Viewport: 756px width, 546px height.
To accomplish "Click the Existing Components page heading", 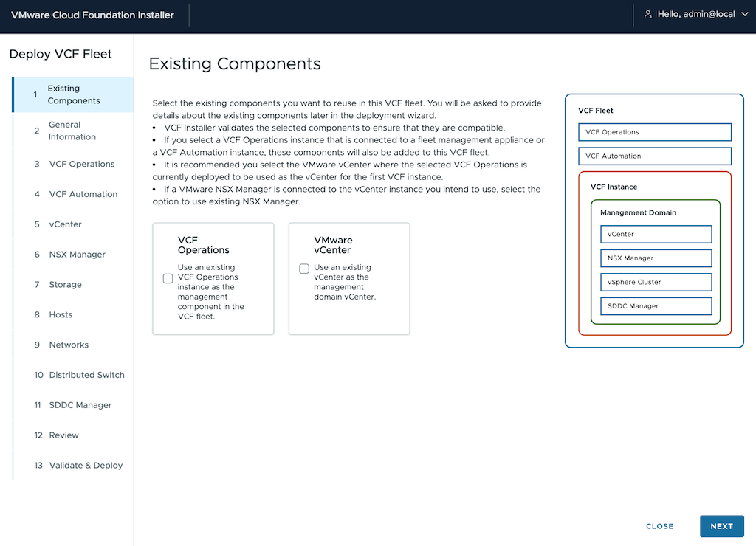I will pyautogui.click(x=235, y=63).
